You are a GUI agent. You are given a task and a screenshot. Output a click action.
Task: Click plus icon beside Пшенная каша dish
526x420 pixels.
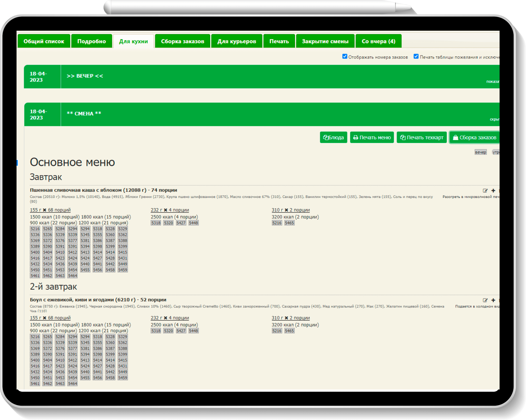[493, 191]
